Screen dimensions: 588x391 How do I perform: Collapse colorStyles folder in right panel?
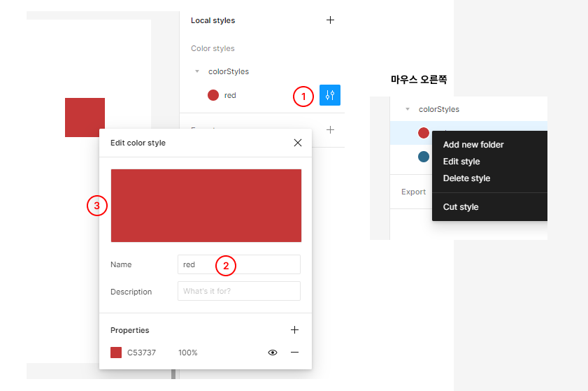pos(407,109)
